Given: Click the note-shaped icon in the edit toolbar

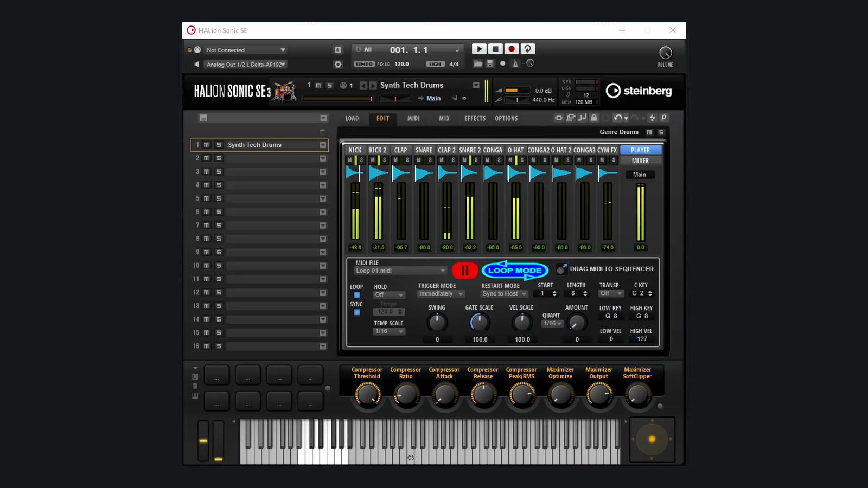Looking at the screenshot, I should (x=582, y=118).
